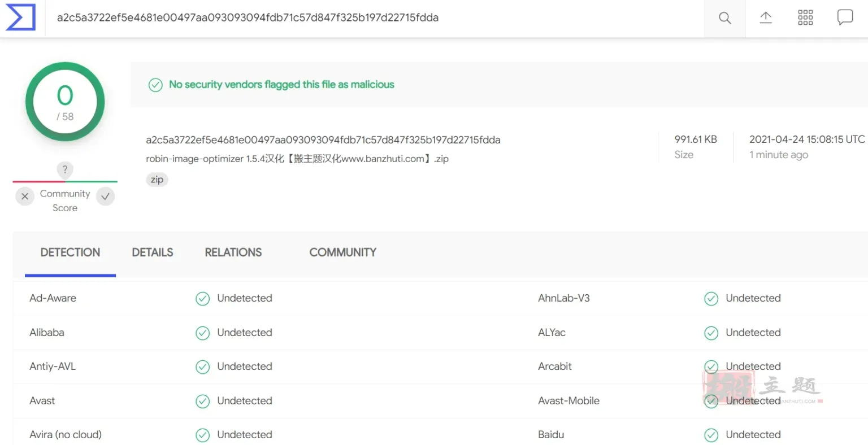
Task: Click the search magnifier icon
Action: (x=725, y=18)
